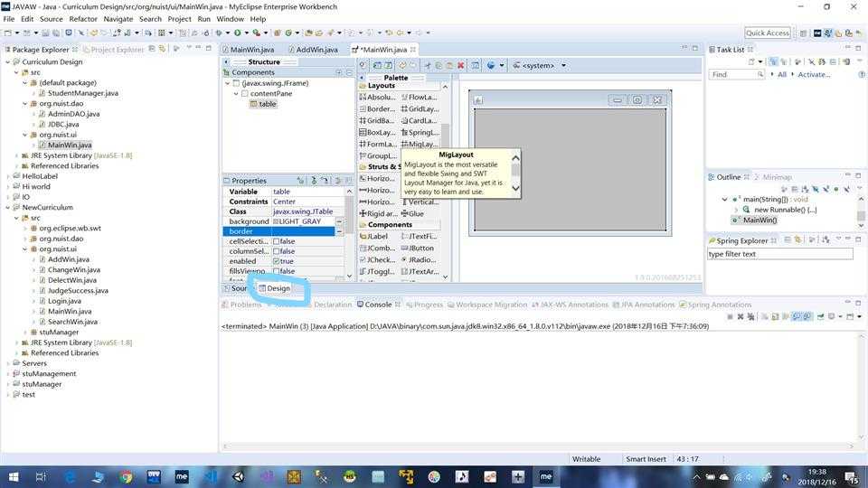Choose GroupLayout from the Palette

tap(378, 156)
